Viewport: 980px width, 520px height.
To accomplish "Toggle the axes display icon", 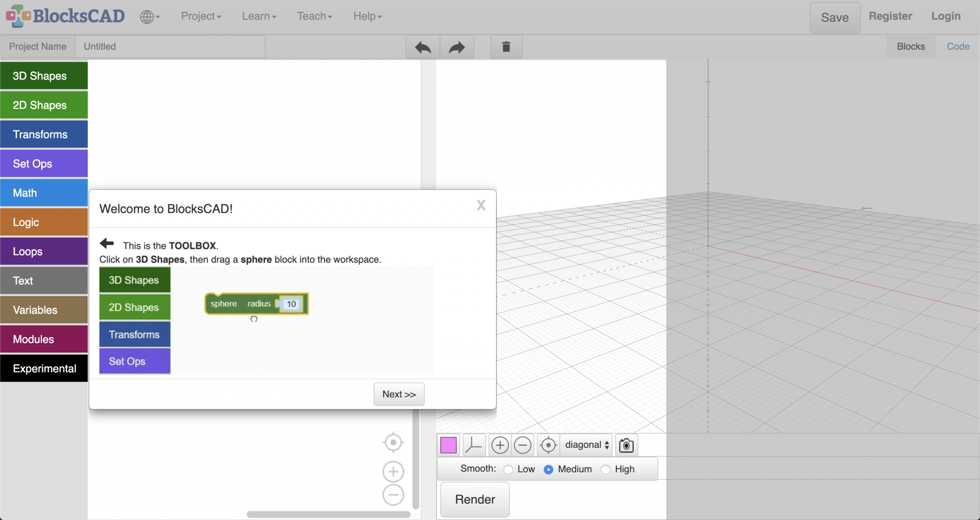I will 474,445.
